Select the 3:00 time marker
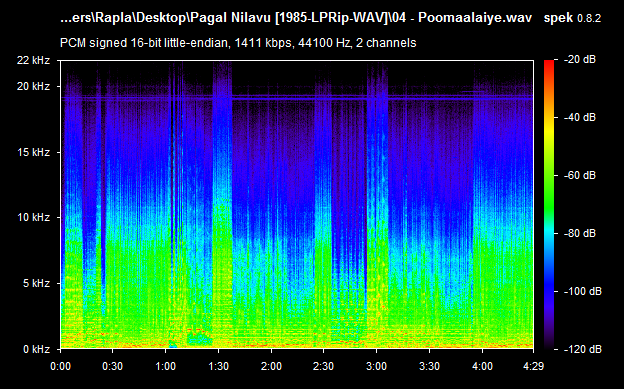The image size is (624, 389). point(376,366)
